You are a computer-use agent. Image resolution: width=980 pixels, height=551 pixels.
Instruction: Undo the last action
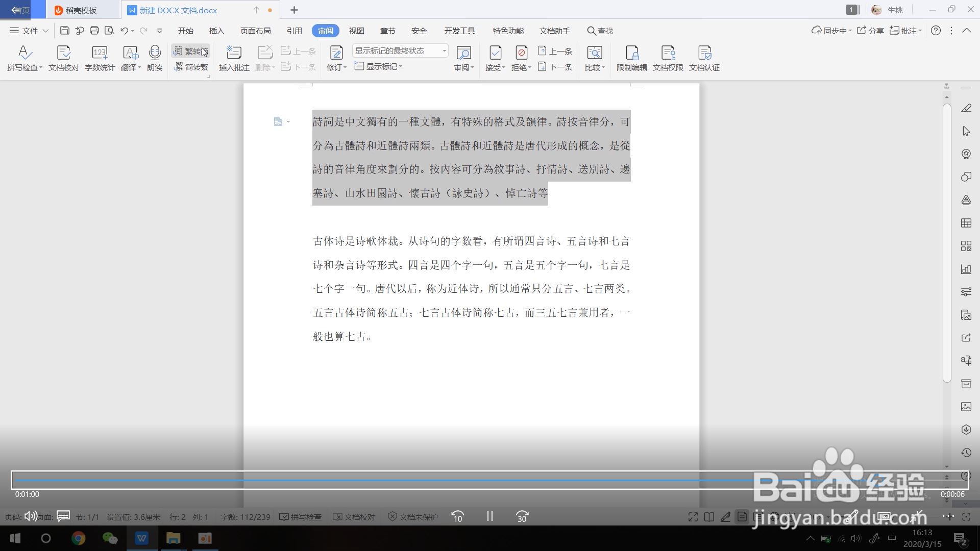(x=124, y=31)
